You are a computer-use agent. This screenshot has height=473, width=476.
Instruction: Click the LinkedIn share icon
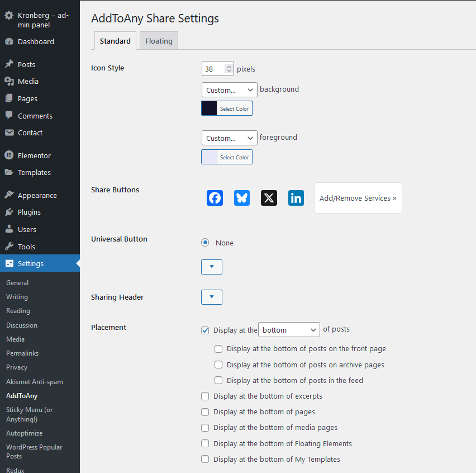[x=296, y=198]
